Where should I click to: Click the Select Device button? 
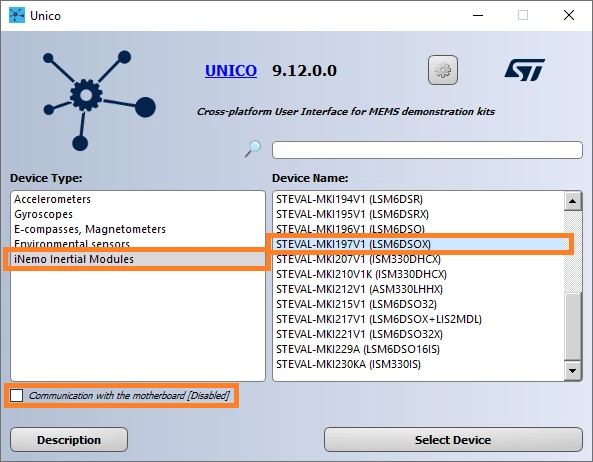[x=453, y=440]
